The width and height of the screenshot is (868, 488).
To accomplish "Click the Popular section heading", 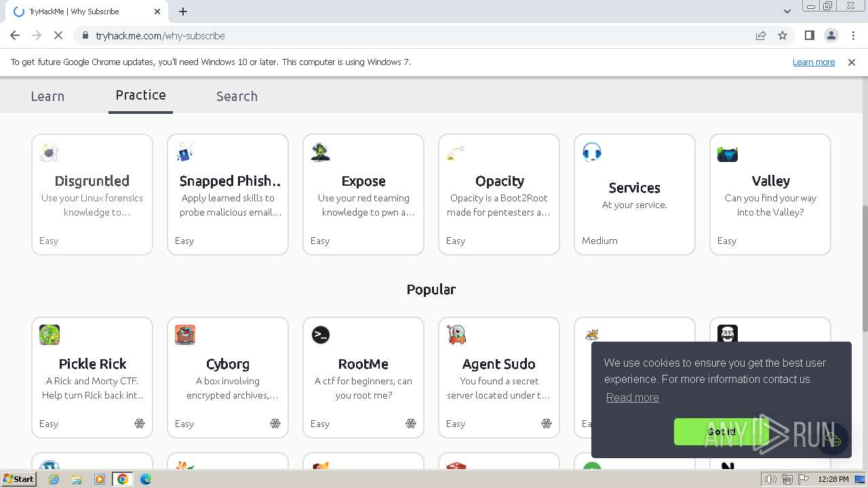I will click(x=431, y=289).
